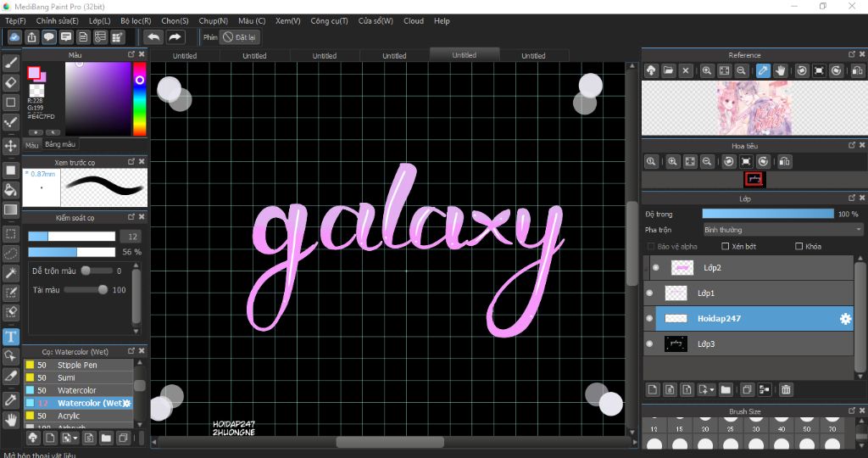Toggle visibility of Hoidap247 layer

[650, 318]
